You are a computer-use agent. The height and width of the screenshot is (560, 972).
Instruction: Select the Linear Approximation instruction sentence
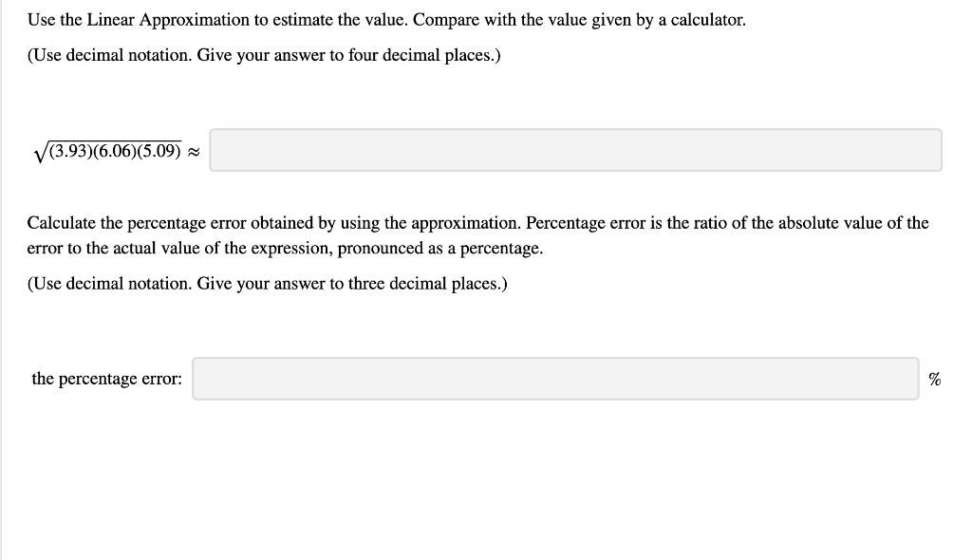pos(386,19)
